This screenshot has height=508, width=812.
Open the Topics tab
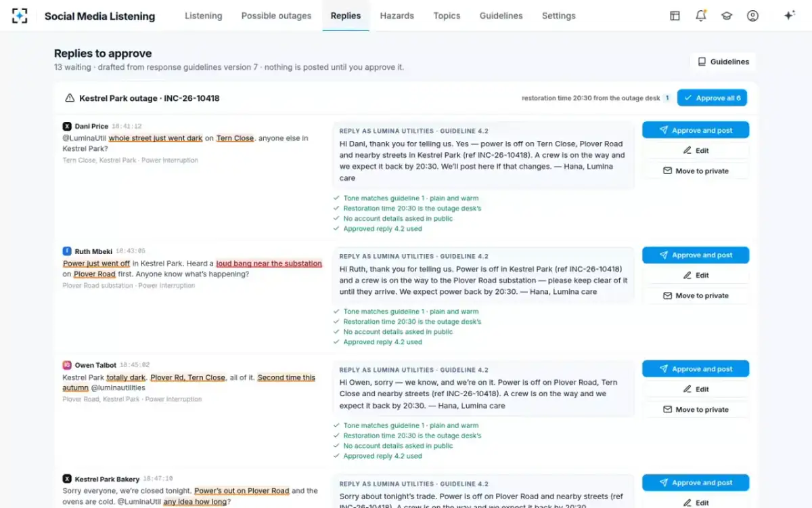(x=447, y=16)
